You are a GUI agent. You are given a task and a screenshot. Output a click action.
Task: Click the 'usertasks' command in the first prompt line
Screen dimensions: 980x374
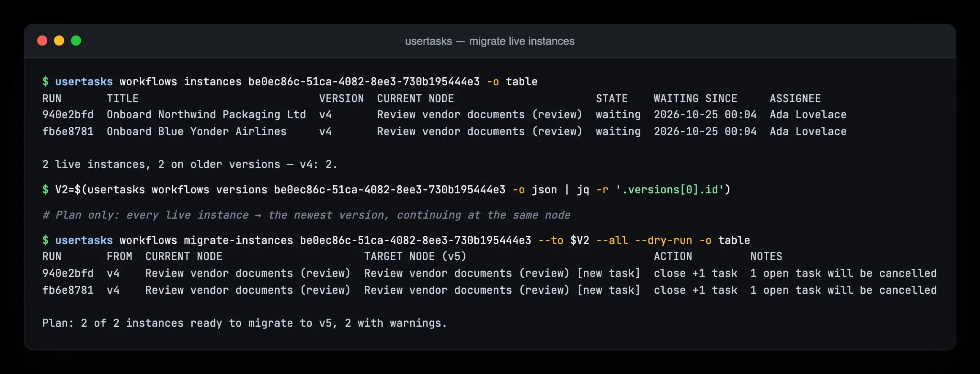84,81
